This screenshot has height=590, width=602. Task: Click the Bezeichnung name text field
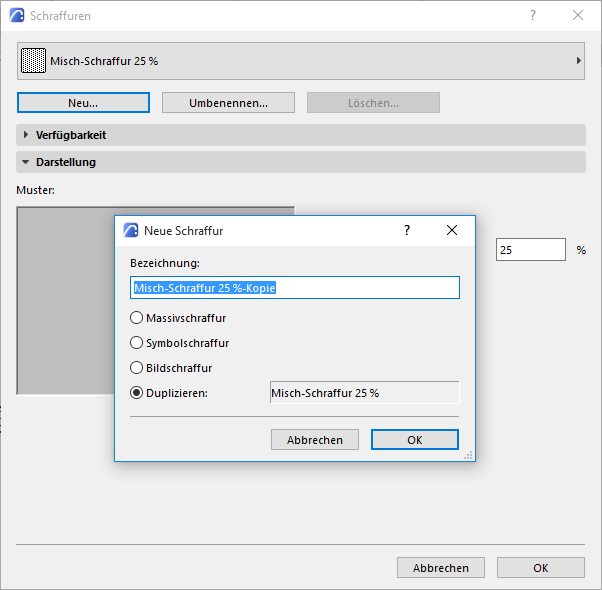(x=294, y=288)
